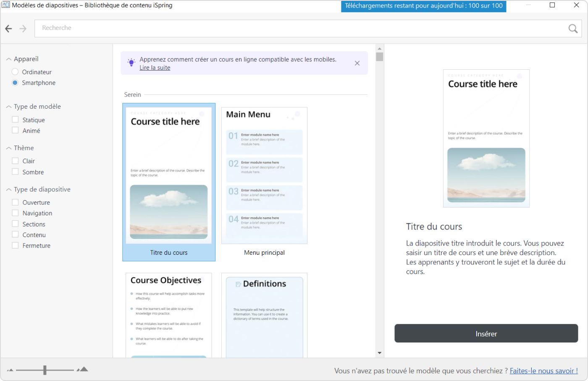Tick the Sections checkbox
This screenshot has height=381, width=588.
pyautogui.click(x=15, y=224)
